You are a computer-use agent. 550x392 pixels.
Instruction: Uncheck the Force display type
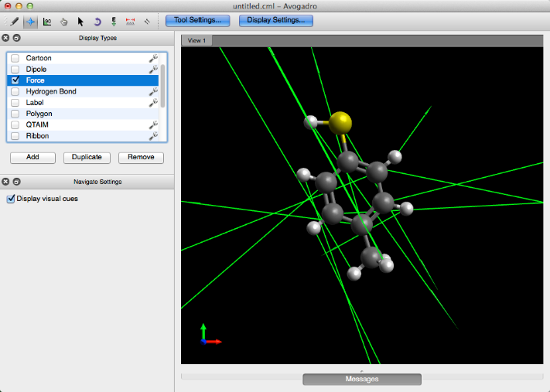pos(15,80)
